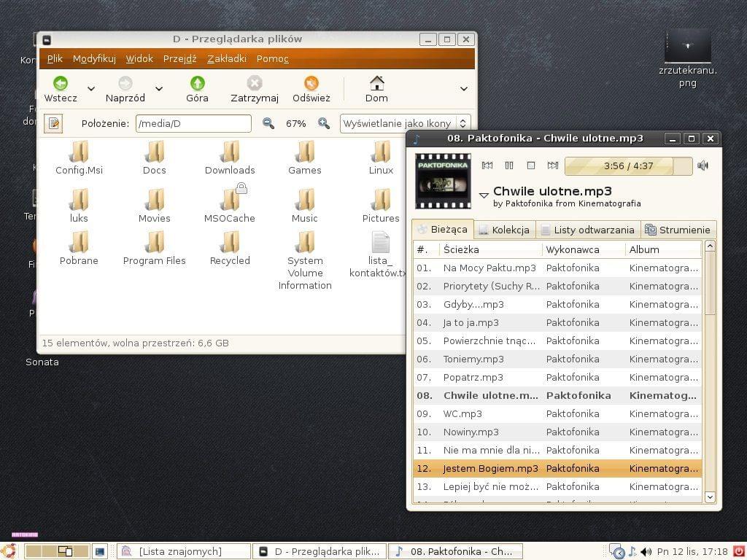Click the player volume speaker icon
The image size is (747, 560).
pos(703,166)
